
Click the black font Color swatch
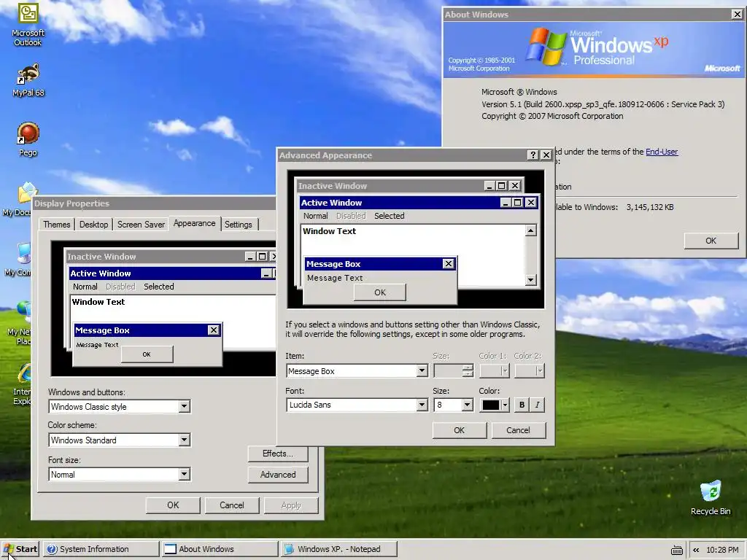point(491,405)
